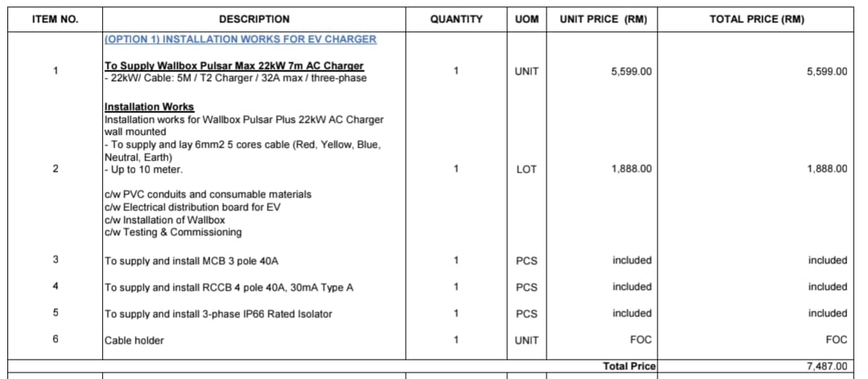Select the 1,888.00 total price cell
Viewport: 868px width, 379px height.
tap(826, 169)
